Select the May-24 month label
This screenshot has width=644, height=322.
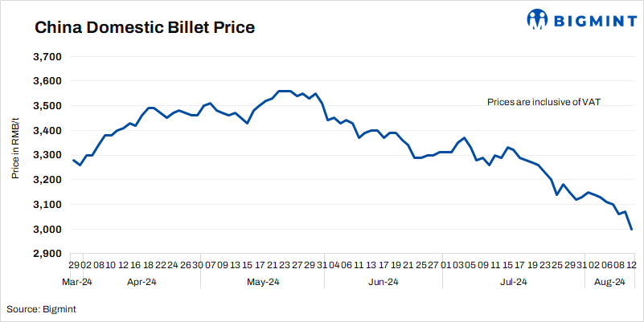click(x=263, y=282)
